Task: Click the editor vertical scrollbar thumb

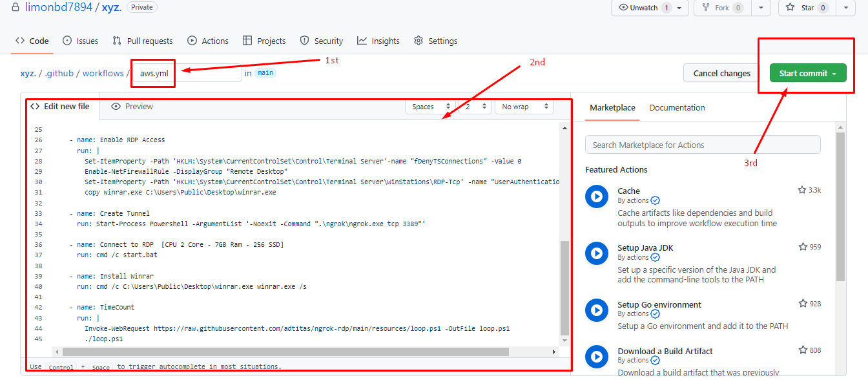Action: pos(565,288)
